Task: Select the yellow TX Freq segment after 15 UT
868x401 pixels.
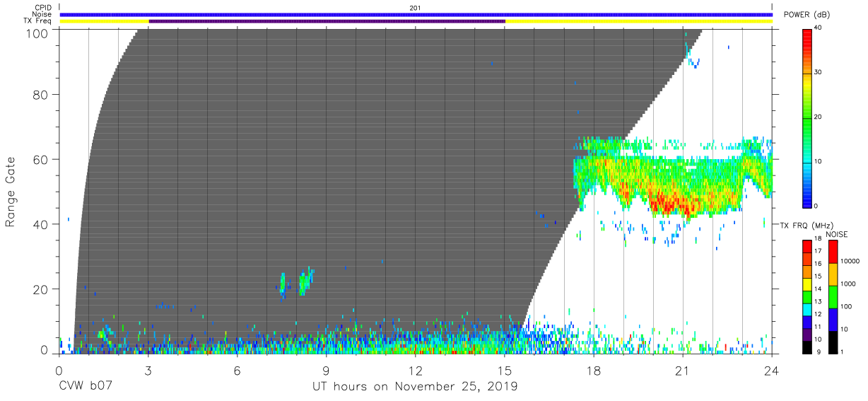Action: 639,21
